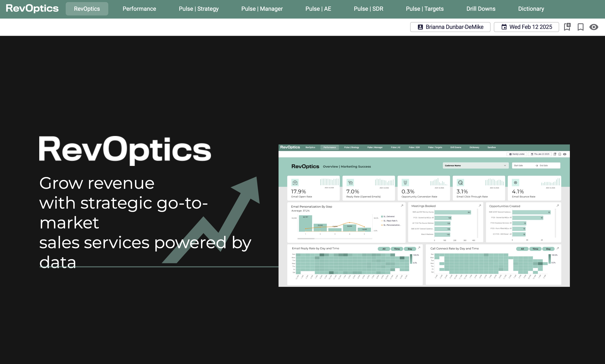Open the Drill Downs tab
This screenshot has width=605, height=364.
[481, 9]
